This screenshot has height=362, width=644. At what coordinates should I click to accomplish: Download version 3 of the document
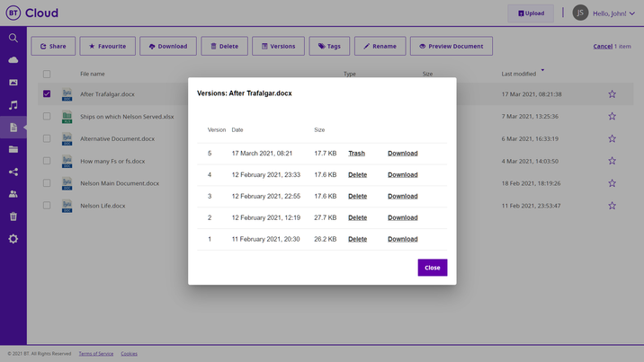coord(402,197)
